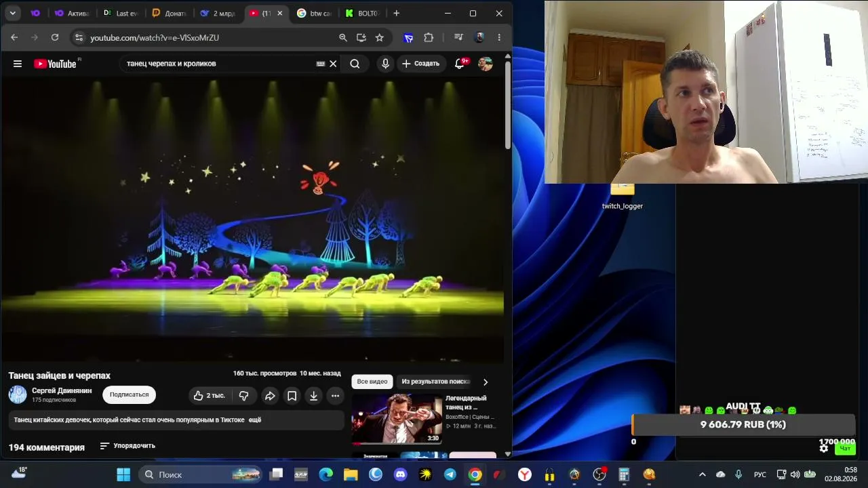
Task: Switch to the 2 млрд browser tab
Action: tap(218, 13)
